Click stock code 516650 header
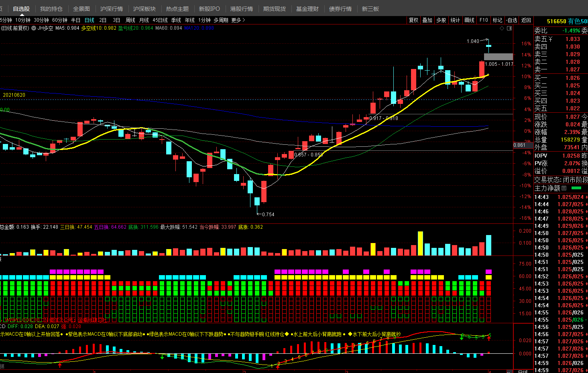This screenshot has height=373, width=588. 557,21
